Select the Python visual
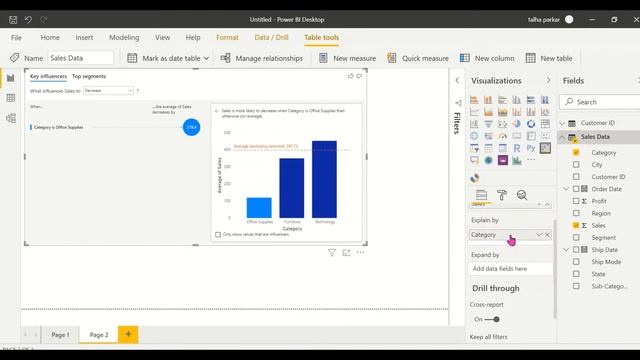 [x=531, y=148]
